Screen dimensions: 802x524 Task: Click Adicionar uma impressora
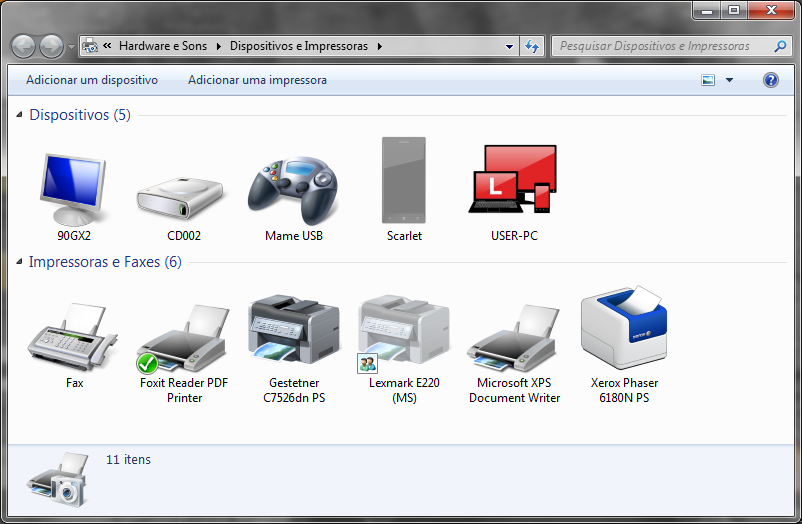click(x=257, y=80)
